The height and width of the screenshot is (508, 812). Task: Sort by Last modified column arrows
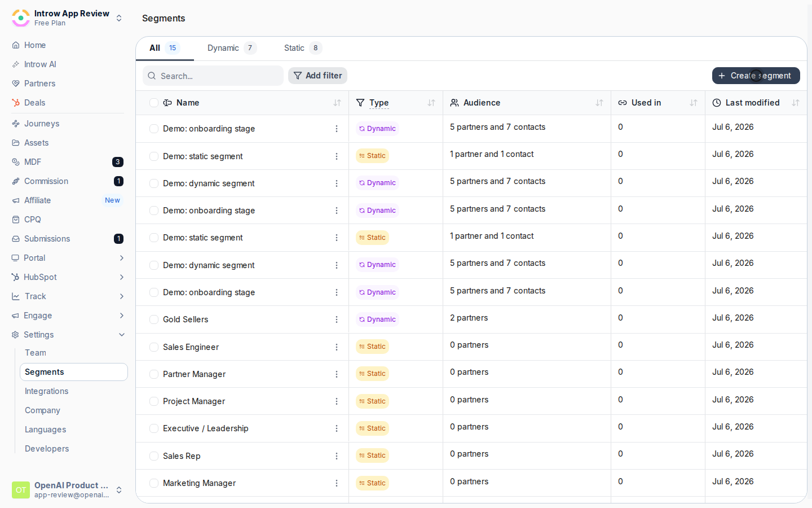click(796, 103)
